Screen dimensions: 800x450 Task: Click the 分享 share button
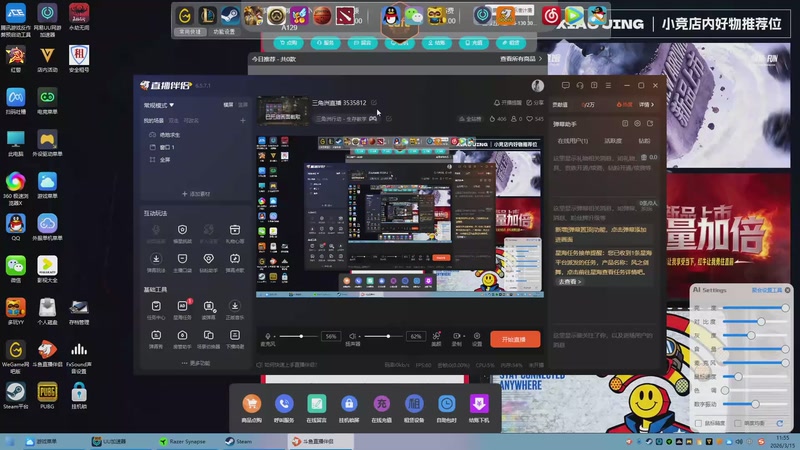point(535,103)
